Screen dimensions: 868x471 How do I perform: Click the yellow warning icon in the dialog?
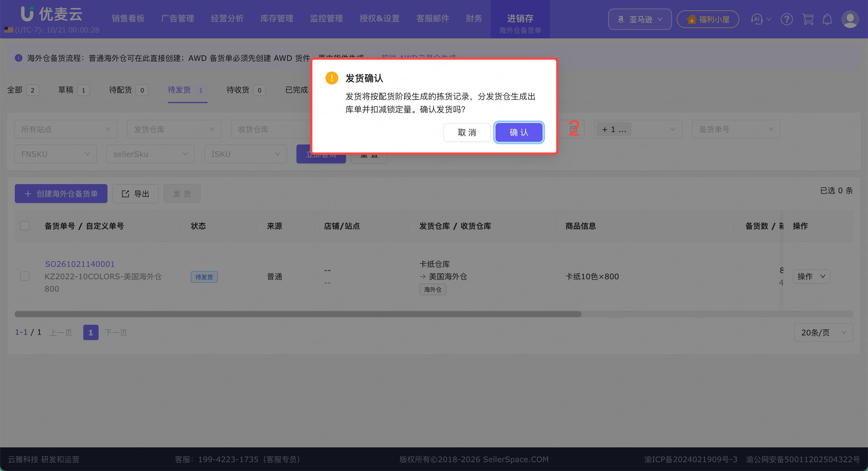332,78
